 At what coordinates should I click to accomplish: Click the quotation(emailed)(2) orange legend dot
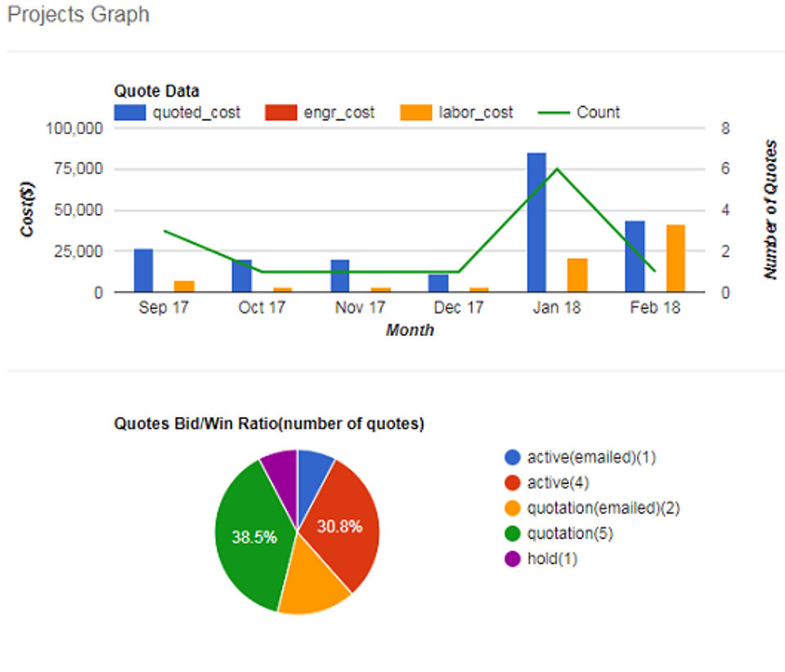pyautogui.click(x=513, y=508)
